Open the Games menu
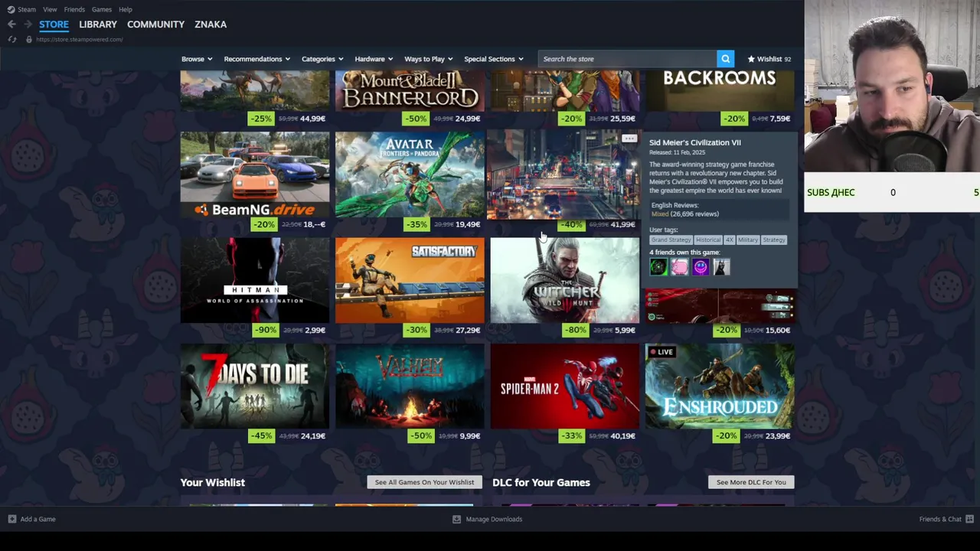This screenshot has width=980, height=551. [102, 9]
